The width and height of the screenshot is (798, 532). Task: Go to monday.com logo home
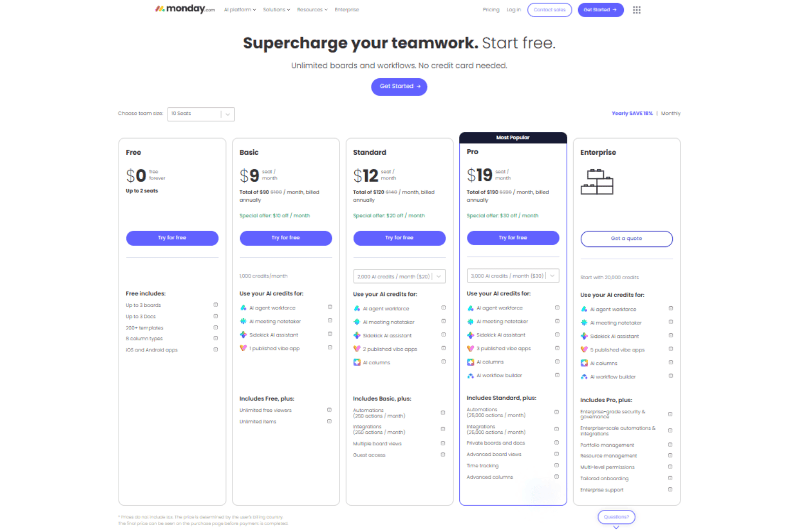pos(185,9)
